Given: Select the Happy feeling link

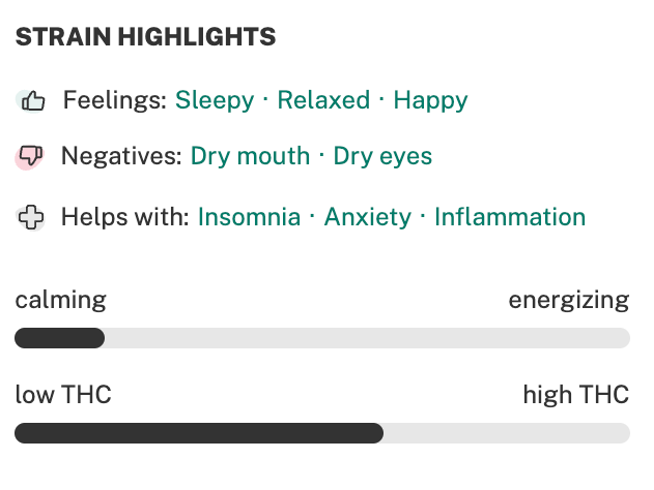Looking at the screenshot, I should [x=430, y=101].
